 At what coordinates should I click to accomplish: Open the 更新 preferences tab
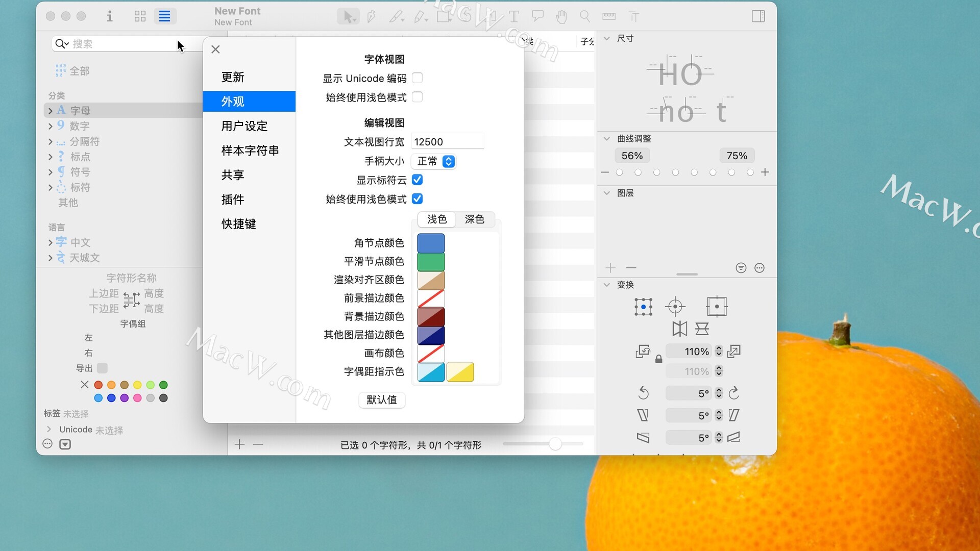[249, 77]
